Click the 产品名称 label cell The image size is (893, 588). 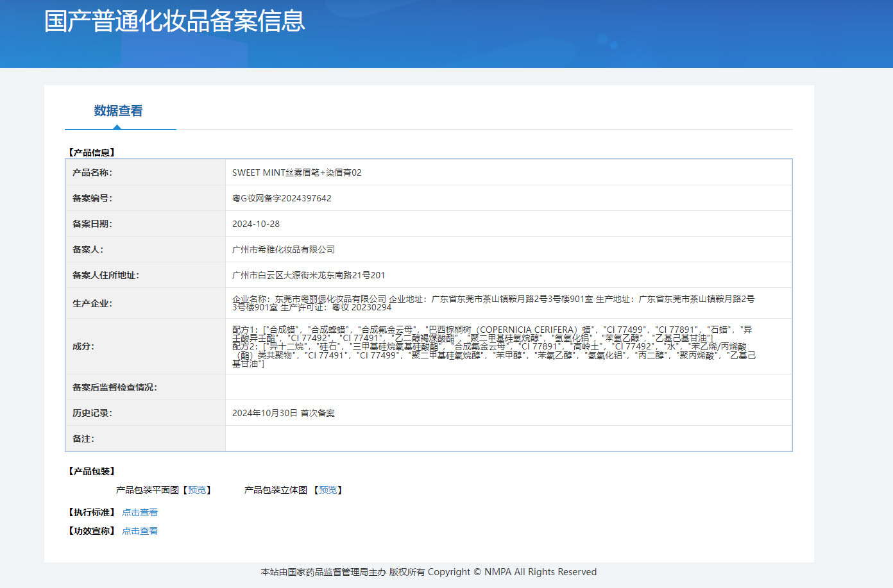click(x=146, y=172)
